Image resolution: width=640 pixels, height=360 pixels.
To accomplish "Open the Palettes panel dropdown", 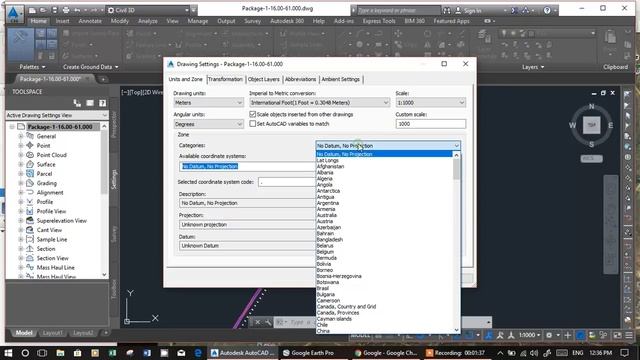I will (33, 67).
